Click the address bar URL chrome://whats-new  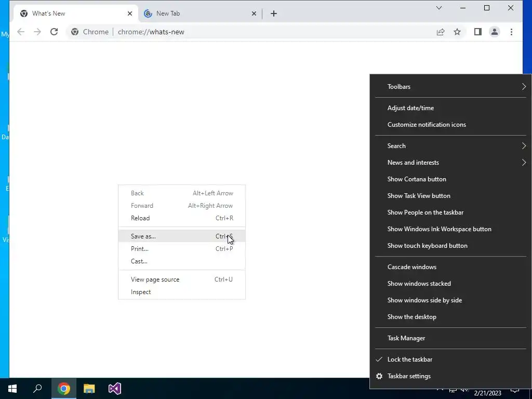(151, 32)
